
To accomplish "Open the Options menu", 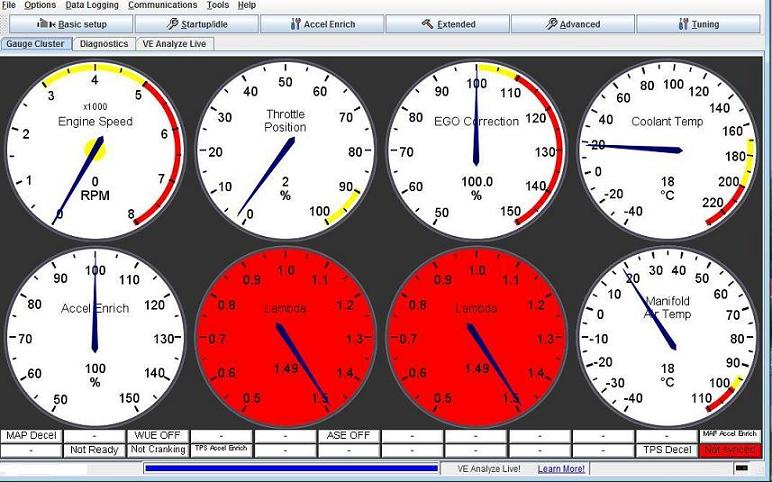I will pyautogui.click(x=40, y=5).
